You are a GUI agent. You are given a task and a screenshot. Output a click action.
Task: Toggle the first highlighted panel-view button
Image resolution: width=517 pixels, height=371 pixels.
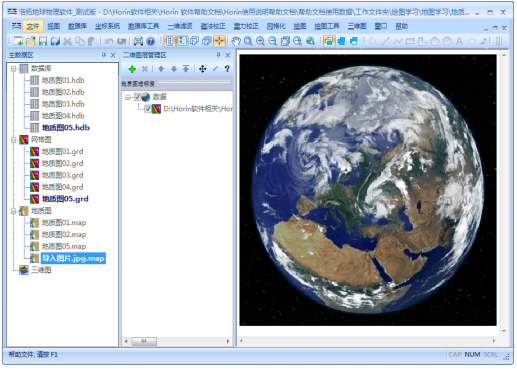pyautogui.click(x=170, y=41)
